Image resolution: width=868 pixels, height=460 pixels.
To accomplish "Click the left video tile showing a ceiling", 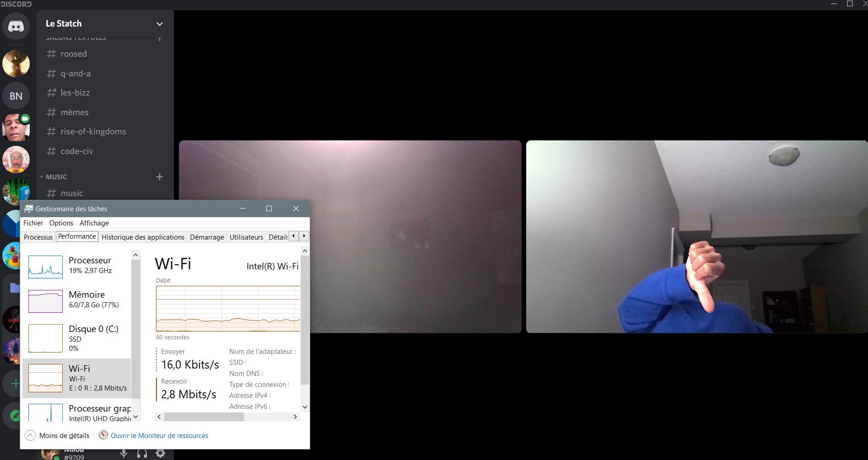I will click(x=350, y=236).
